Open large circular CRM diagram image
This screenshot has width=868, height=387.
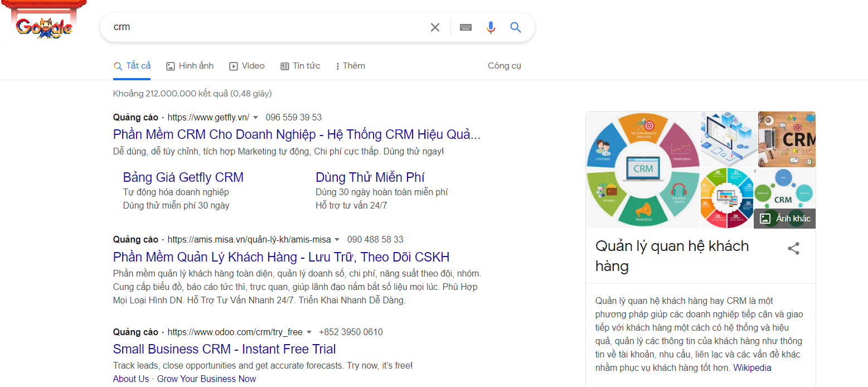coord(643,170)
